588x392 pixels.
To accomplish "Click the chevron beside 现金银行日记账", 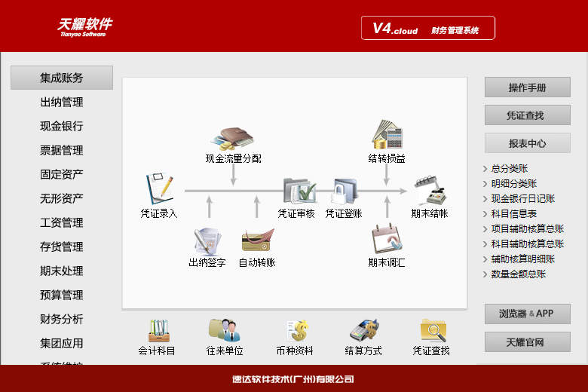I will 485,199.
